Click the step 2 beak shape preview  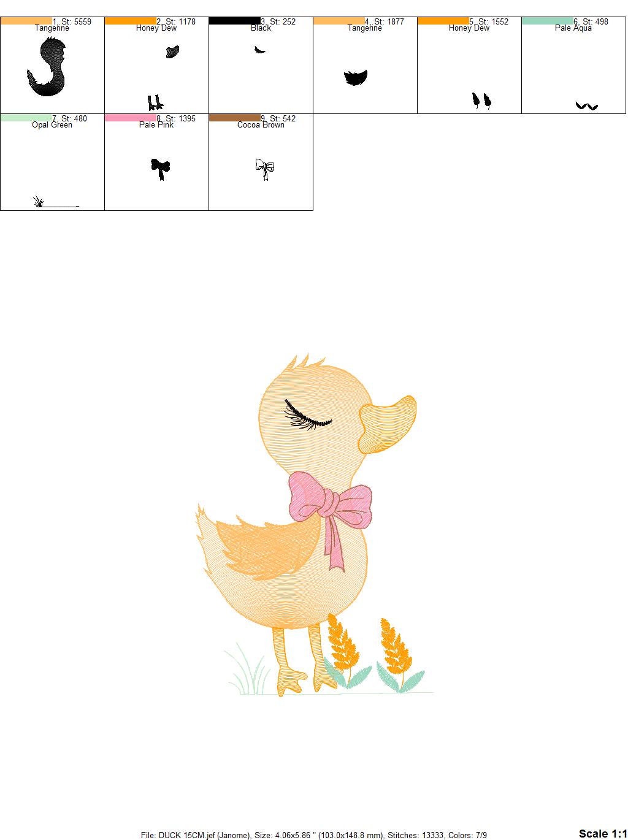(x=174, y=52)
